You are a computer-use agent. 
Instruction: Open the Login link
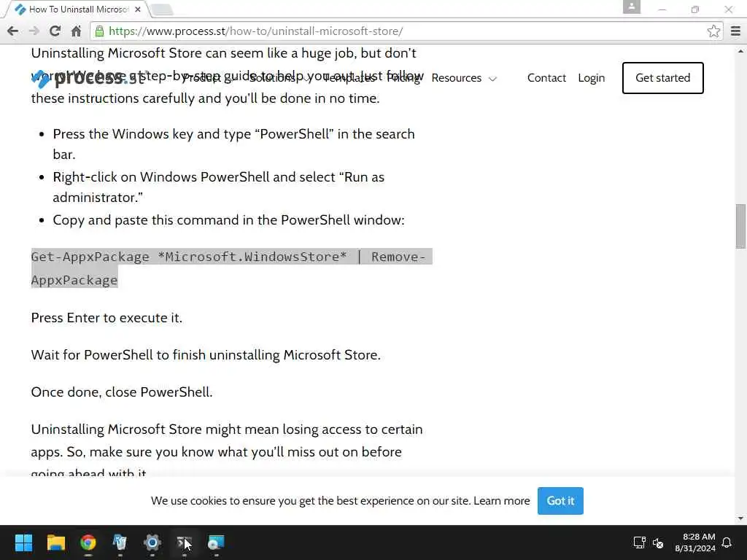(591, 77)
